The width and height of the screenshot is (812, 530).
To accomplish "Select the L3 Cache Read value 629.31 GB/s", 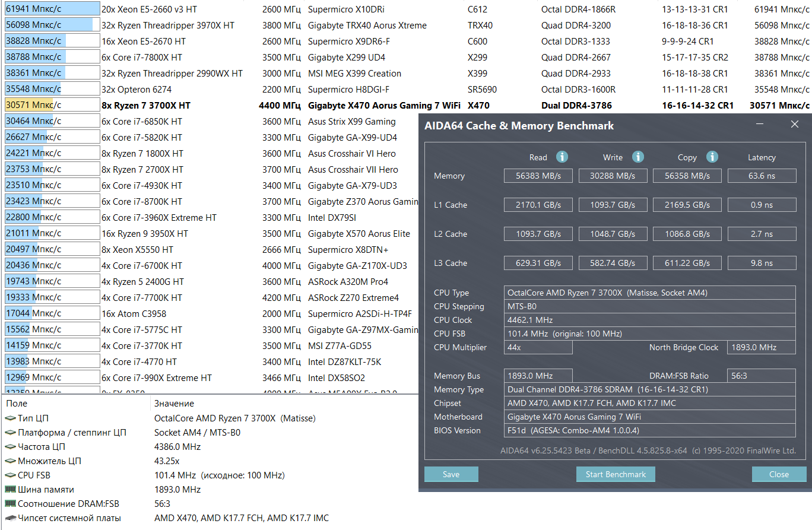I will point(538,263).
